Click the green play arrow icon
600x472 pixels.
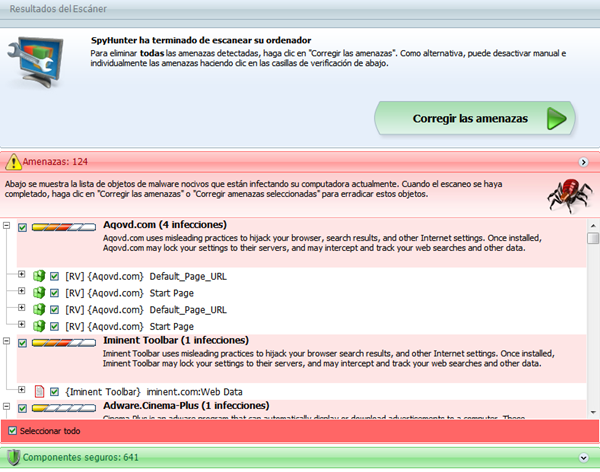click(556, 119)
